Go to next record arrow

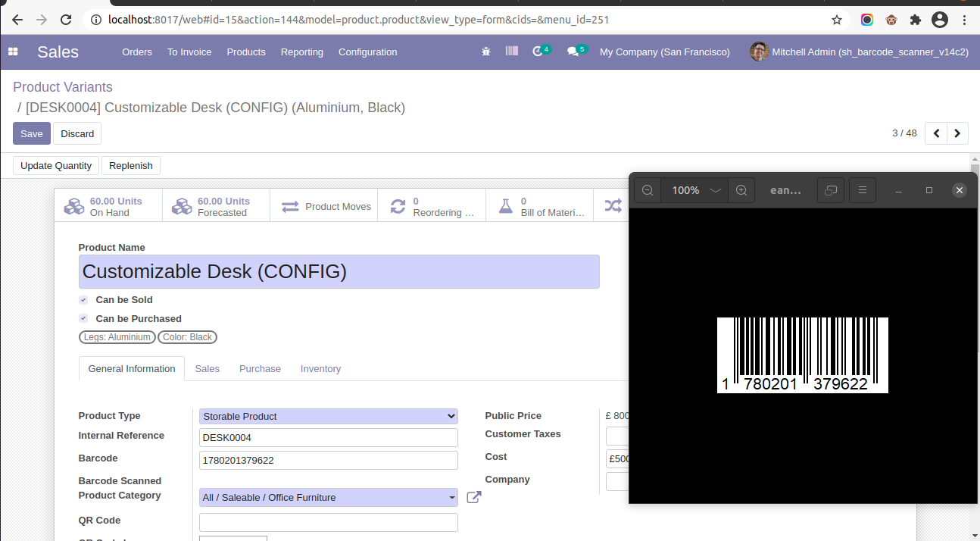(x=957, y=133)
